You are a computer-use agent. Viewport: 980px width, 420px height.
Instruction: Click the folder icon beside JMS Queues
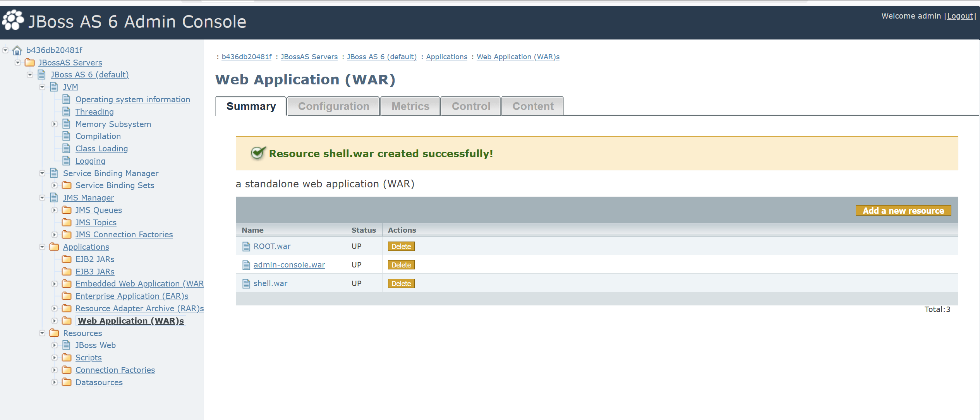click(67, 210)
